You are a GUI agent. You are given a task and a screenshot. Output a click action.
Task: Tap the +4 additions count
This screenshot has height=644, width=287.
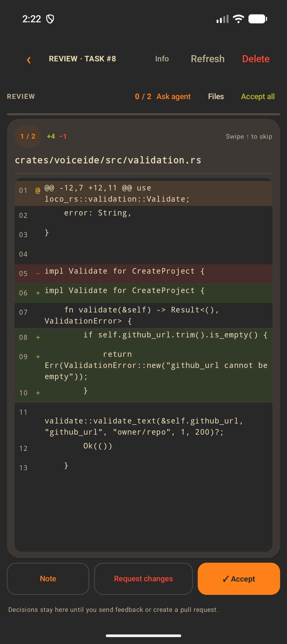pyautogui.click(x=51, y=136)
